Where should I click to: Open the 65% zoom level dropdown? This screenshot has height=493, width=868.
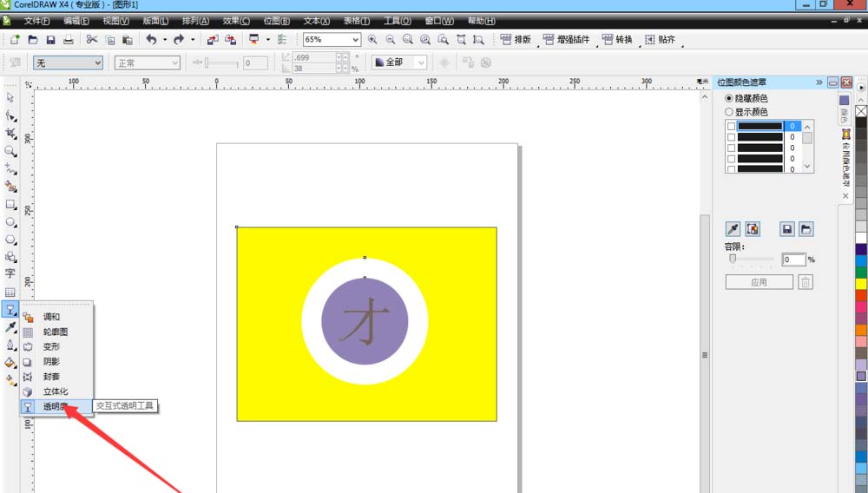pyautogui.click(x=355, y=40)
